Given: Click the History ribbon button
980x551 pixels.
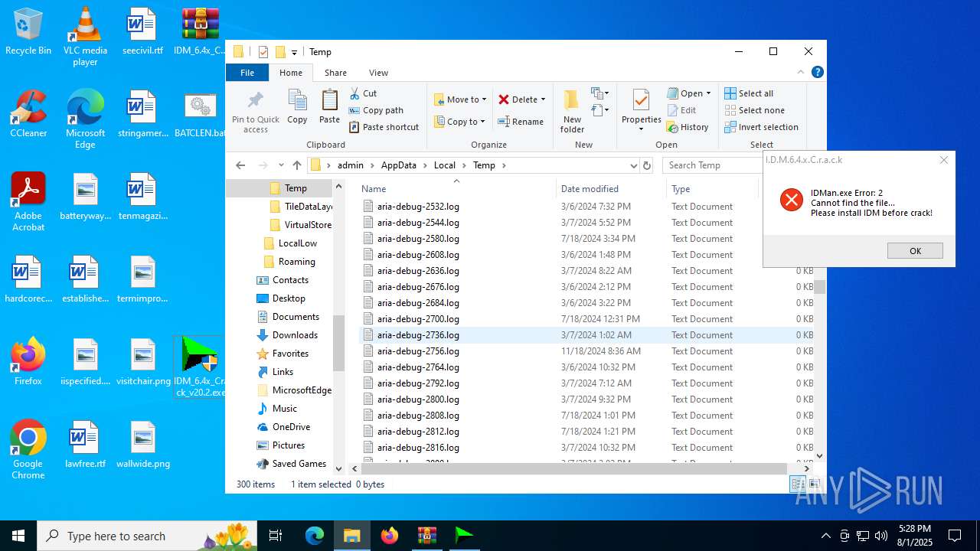Looking at the screenshot, I should 688,127.
